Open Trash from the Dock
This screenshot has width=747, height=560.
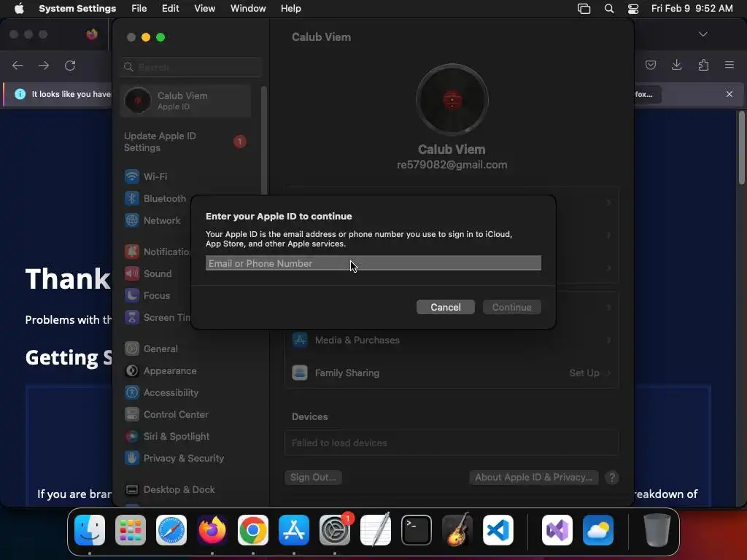tap(657, 529)
